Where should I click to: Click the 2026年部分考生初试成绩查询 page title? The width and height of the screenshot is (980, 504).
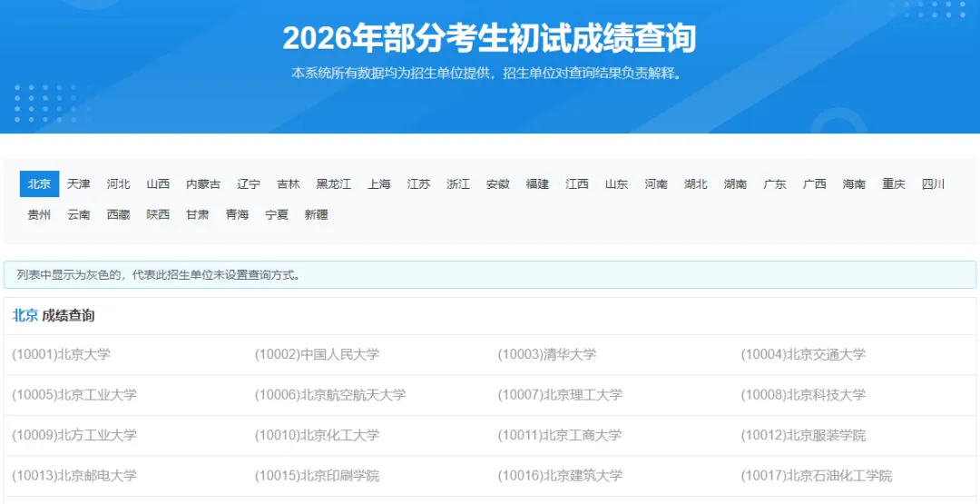click(x=489, y=39)
